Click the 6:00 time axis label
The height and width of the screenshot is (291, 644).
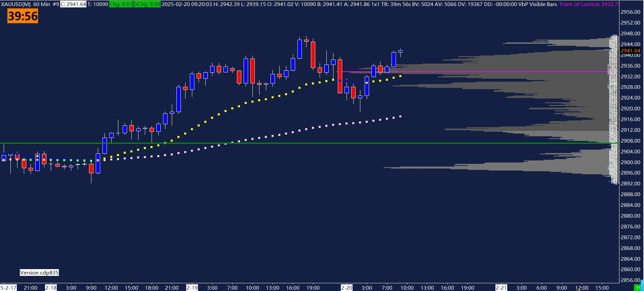click(541, 288)
